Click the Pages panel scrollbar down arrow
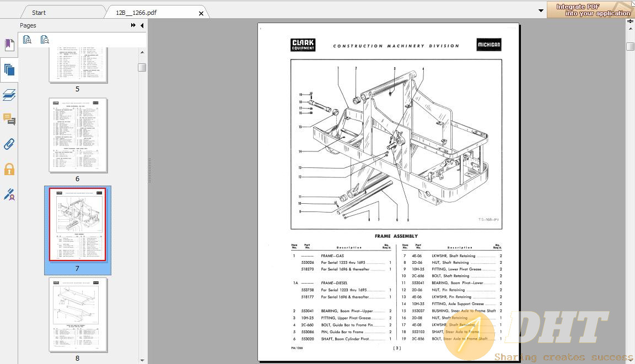The width and height of the screenshot is (635, 364). click(142, 360)
